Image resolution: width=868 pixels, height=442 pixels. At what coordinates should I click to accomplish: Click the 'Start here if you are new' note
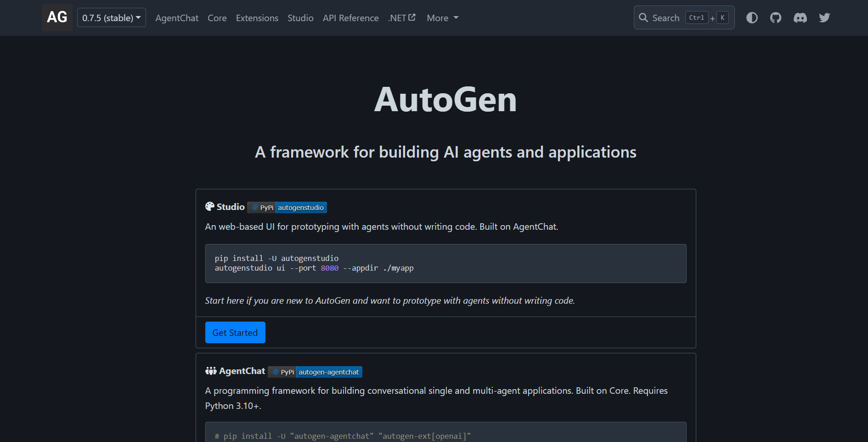pyautogui.click(x=390, y=300)
